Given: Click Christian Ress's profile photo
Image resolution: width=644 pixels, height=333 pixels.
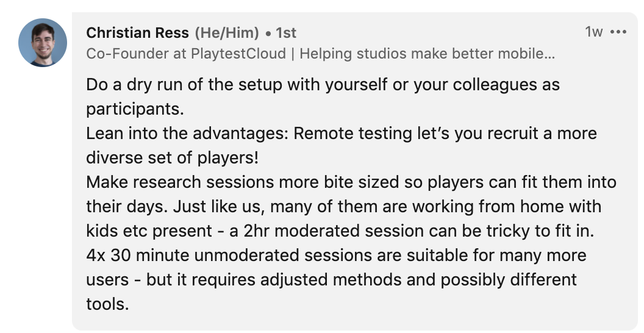Looking at the screenshot, I should (43, 43).
